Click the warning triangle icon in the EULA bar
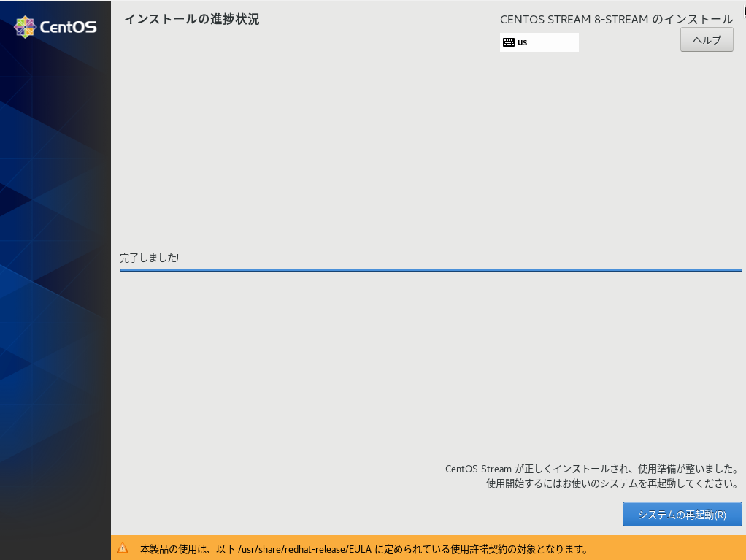The height and width of the screenshot is (560, 746). tap(123, 548)
